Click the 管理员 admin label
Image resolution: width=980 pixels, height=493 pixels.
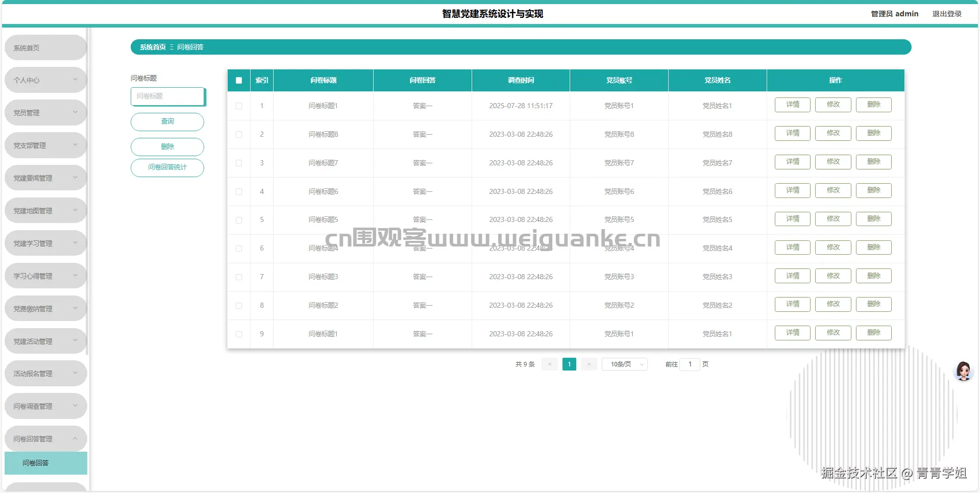894,14
